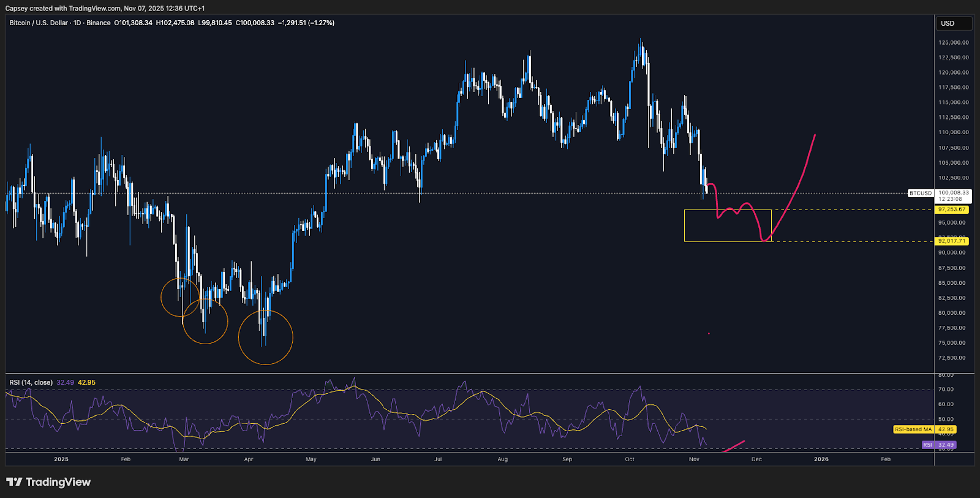The width and height of the screenshot is (980, 498).
Task: Click the change value −1,291.51 (−1.27%)
Action: coord(306,23)
